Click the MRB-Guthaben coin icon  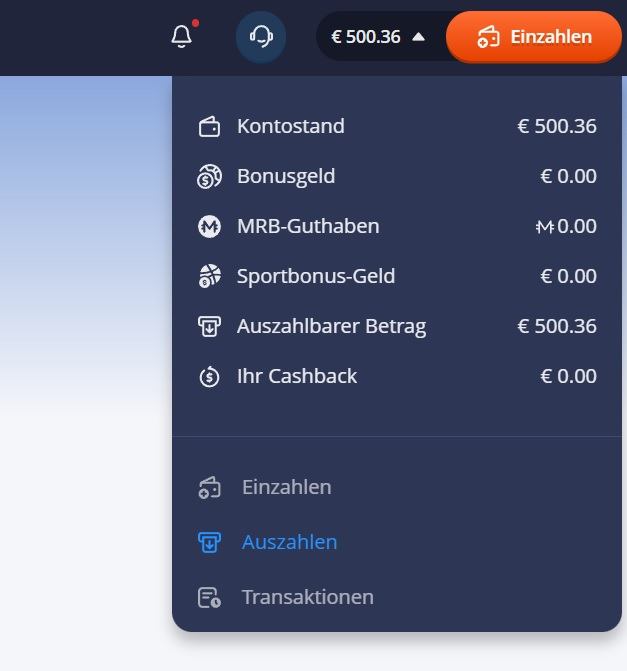(x=209, y=227)
